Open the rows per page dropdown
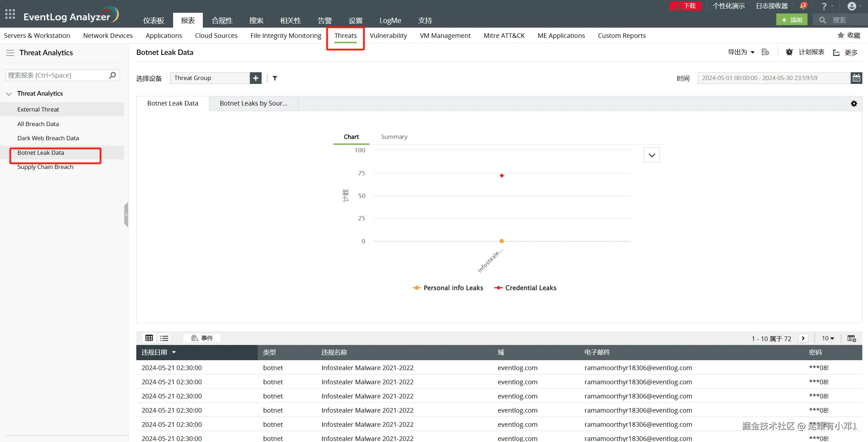This screenshot has height=442, width=868. [828, 338]
